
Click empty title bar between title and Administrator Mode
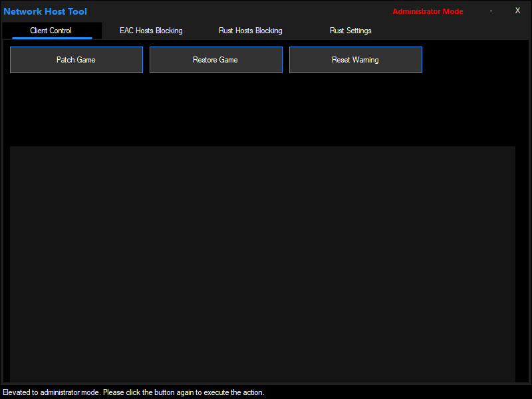tap(239, 11)
